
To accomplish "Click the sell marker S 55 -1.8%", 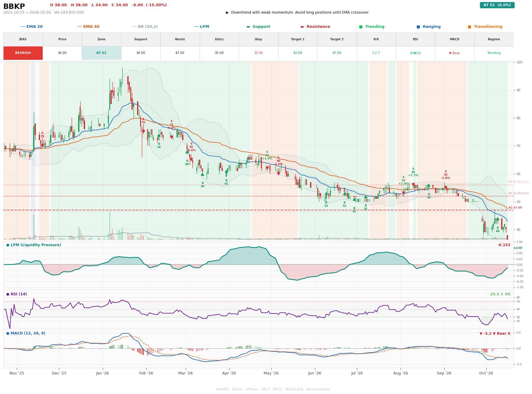I will click(446, 188).
